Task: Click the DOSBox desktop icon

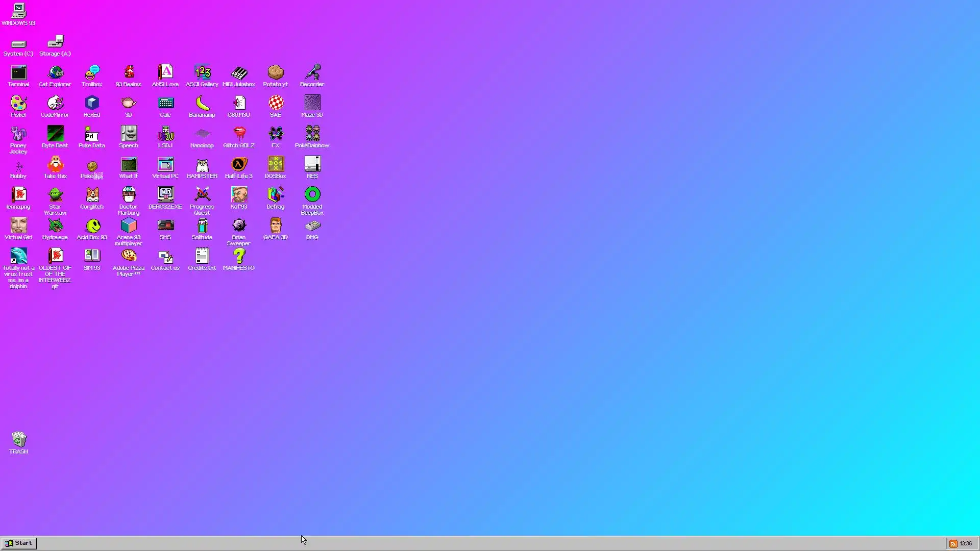Action: pyautogui.click(x=276, y=165)
